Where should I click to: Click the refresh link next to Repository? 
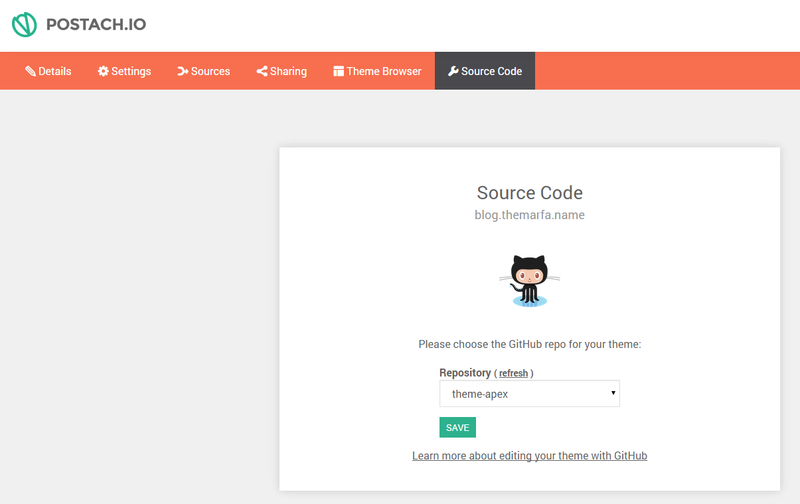tap(513, 373)
